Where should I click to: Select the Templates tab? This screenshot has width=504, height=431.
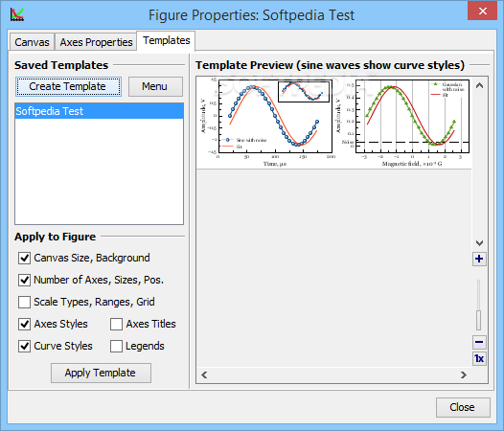tap(166, 41)
